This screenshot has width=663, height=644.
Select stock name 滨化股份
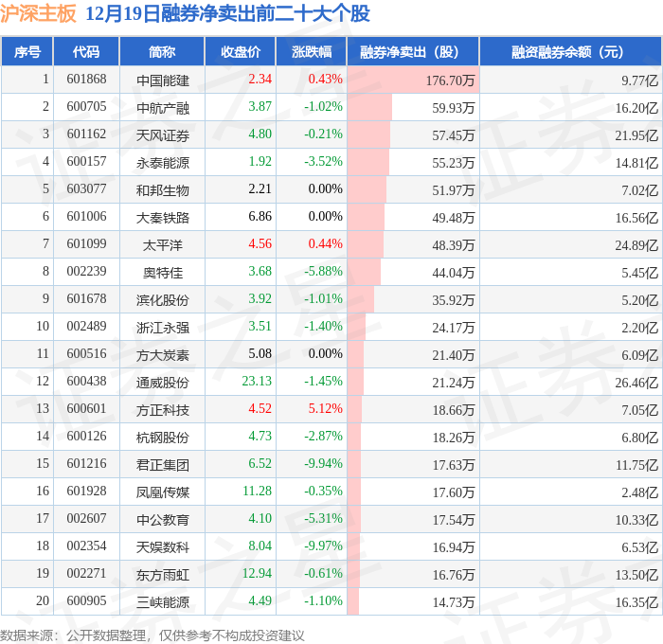pyautogui.click(x=163, y=300)
